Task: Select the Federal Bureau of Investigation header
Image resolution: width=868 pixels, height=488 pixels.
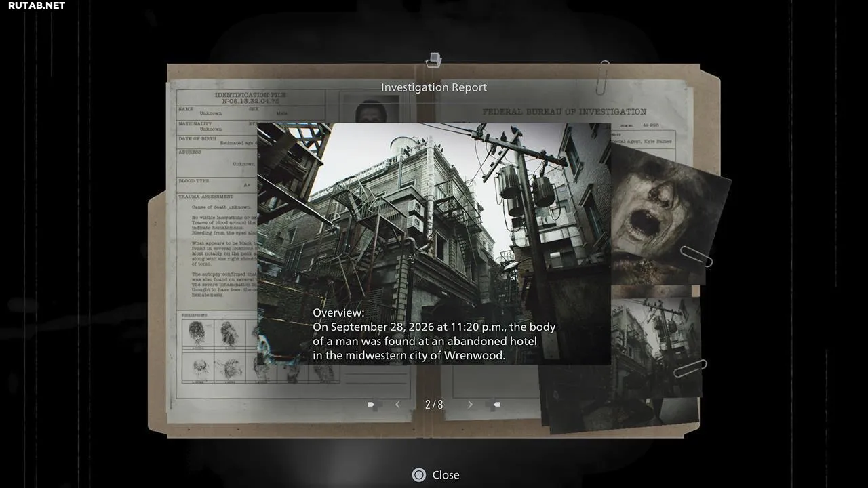Action: point(564,112)
